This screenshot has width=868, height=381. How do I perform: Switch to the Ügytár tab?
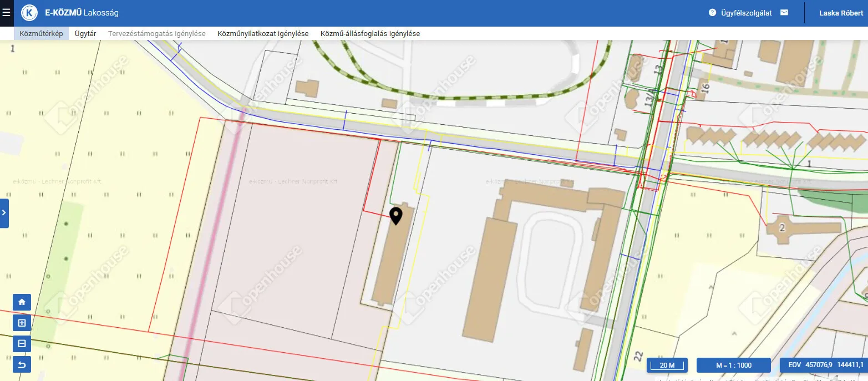(85, 33)
